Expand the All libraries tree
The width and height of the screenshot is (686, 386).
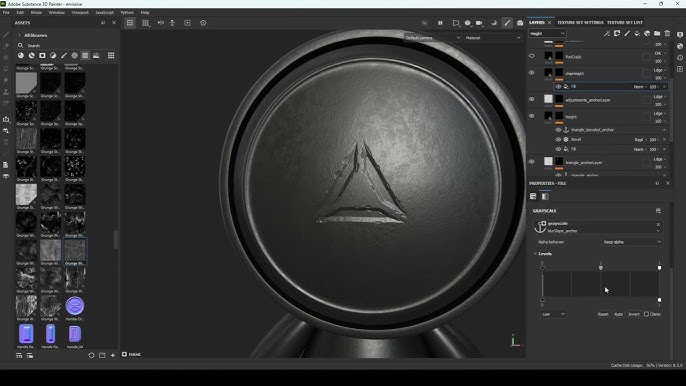pos(19,35)
